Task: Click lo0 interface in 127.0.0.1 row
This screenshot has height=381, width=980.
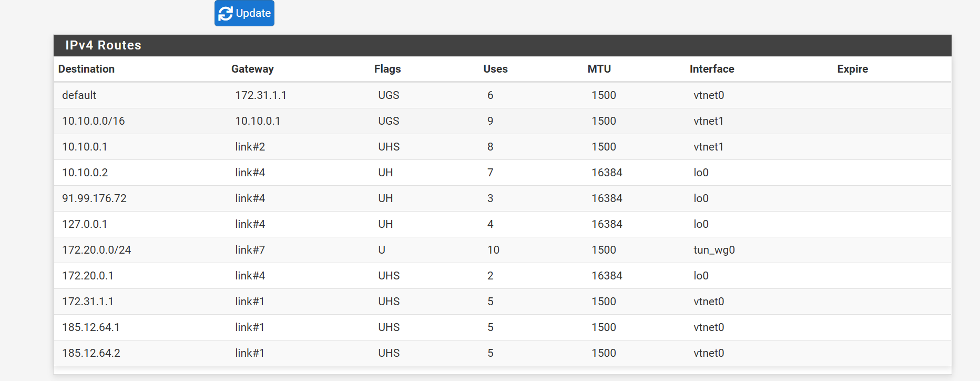Action: tap(701, 224)
